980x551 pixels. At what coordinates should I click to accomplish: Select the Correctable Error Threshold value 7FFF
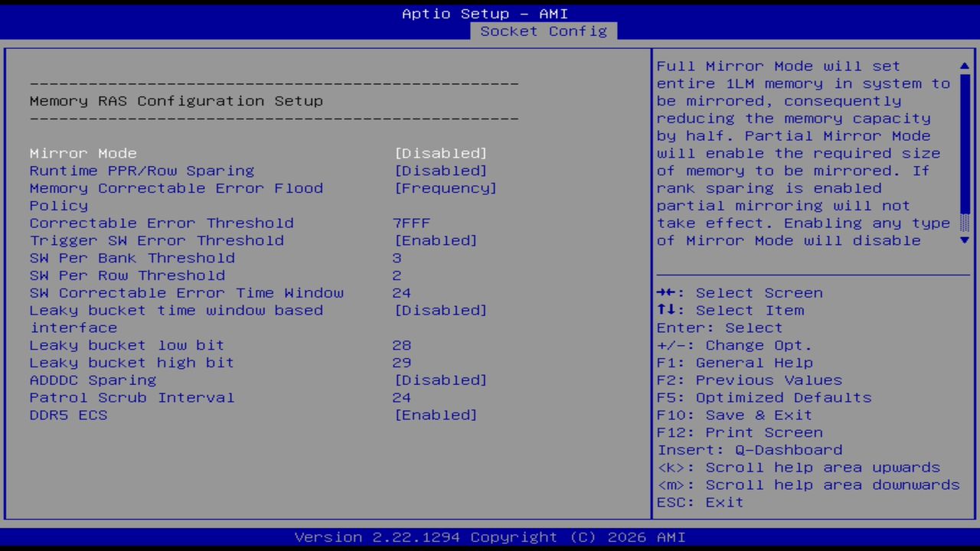pos(411,223)
